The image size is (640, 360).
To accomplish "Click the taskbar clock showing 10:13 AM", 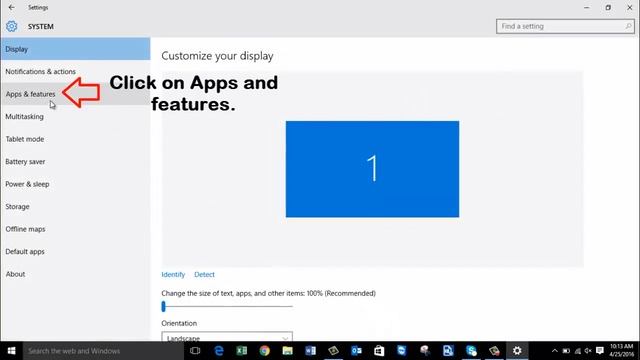I will tap(622, 350).
